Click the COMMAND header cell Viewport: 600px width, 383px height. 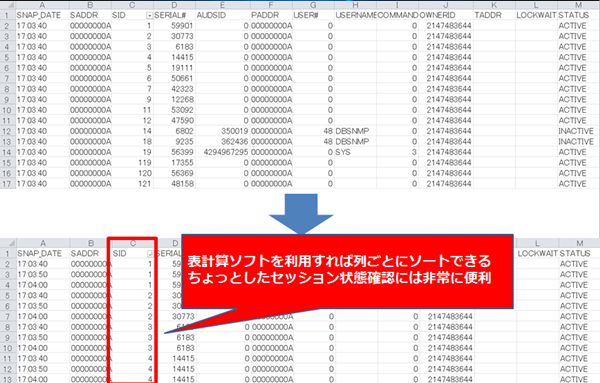(x=398, y=15)
